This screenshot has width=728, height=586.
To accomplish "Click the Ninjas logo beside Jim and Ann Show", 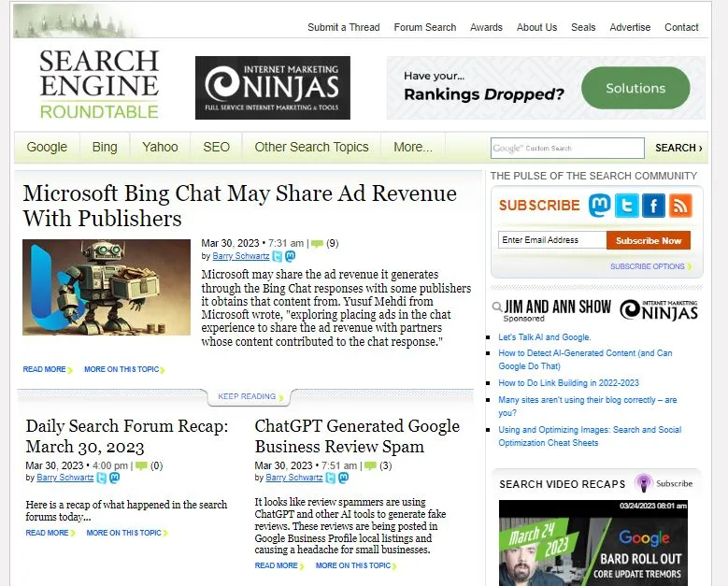I will click(659, 309).
